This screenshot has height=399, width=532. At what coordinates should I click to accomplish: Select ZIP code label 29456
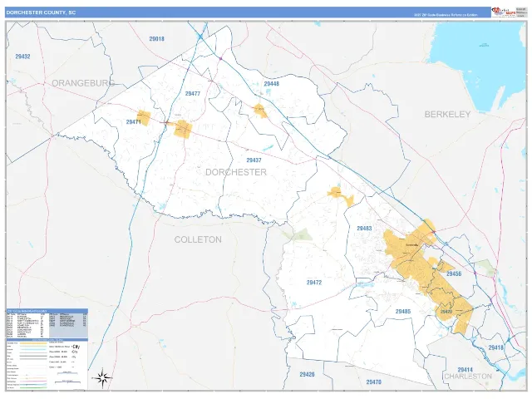454,273
